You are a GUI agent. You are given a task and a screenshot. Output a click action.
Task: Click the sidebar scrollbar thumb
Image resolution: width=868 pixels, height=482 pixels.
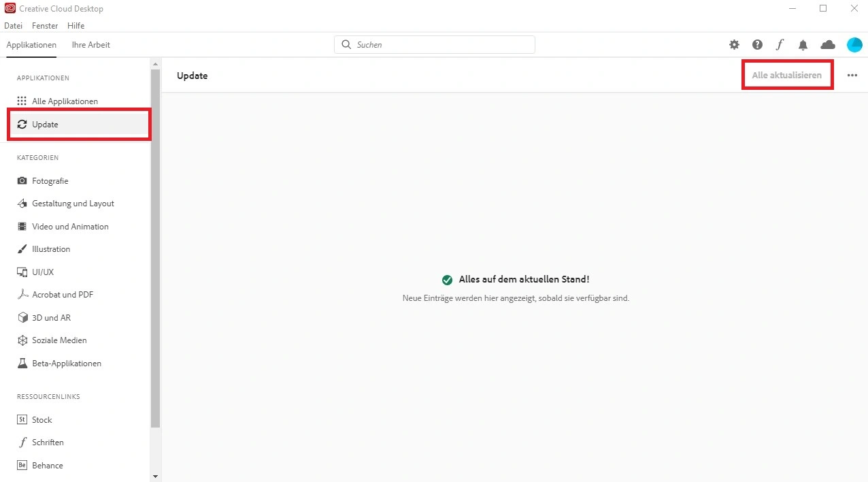pos(155,247)
